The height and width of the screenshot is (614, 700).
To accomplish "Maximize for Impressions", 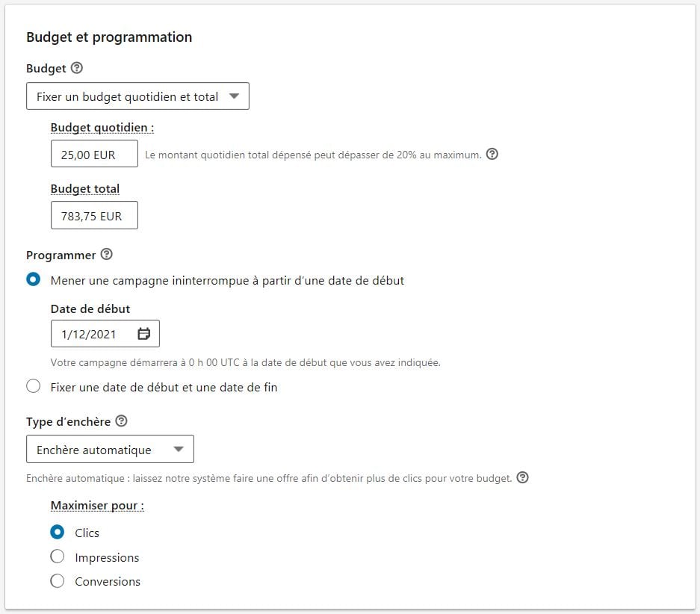I will (58, 556).
